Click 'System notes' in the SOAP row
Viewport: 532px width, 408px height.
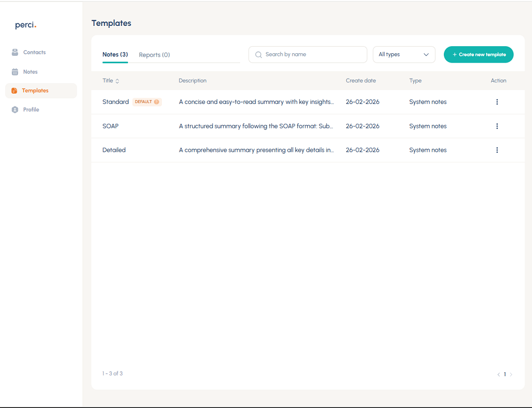(x=428, y=126)
